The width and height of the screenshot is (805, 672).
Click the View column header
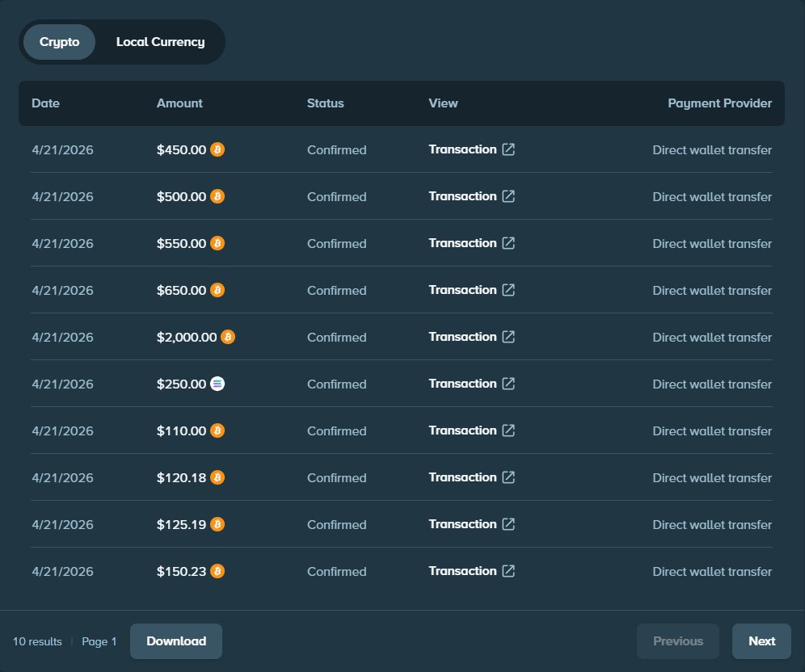pyautogui.click(x=443, y=103)
